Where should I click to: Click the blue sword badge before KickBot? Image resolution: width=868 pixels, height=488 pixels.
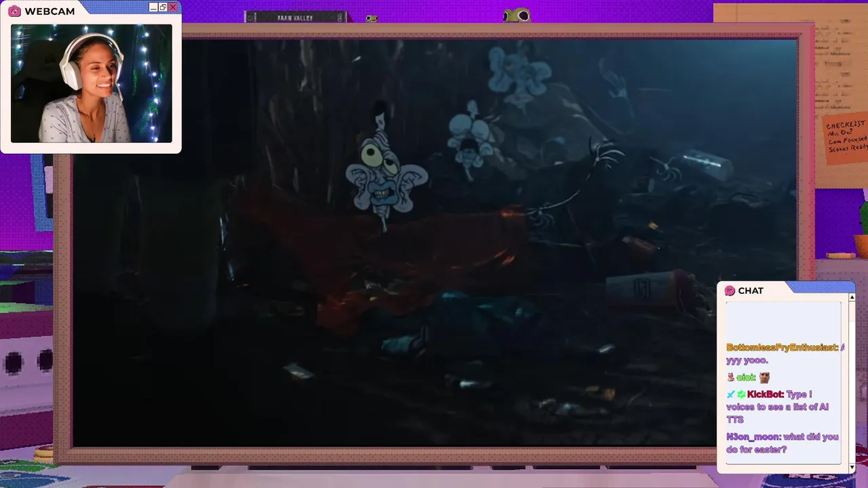point(730,394)
